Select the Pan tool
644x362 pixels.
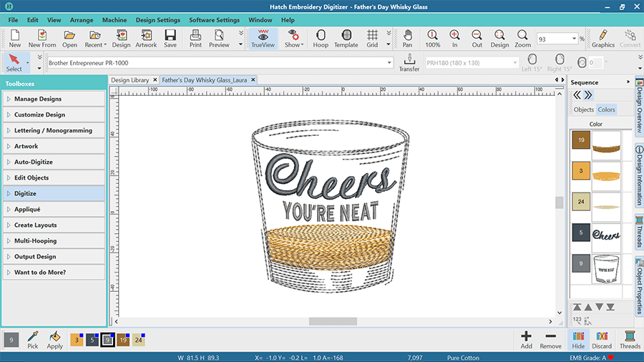pyautogui.click(x=407, y=38)
